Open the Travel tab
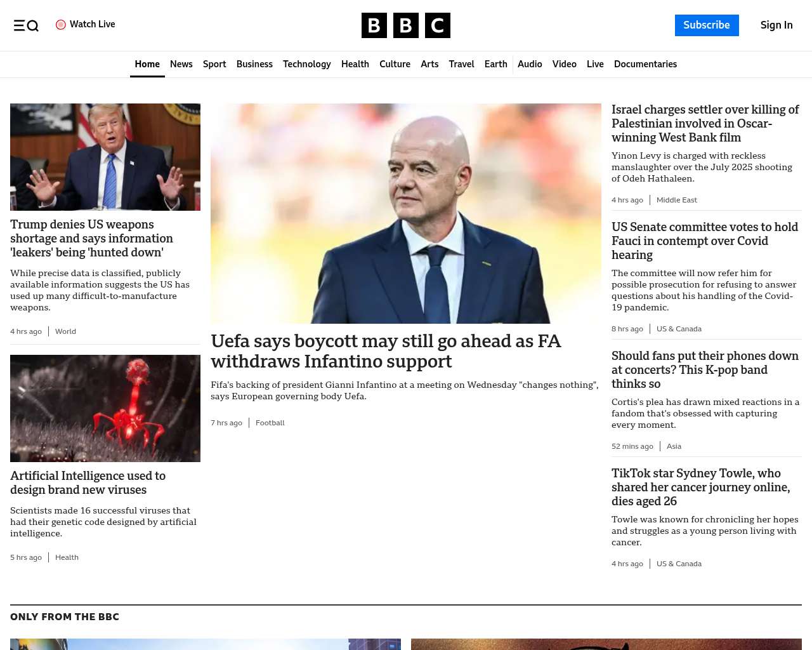 click(461, 64)
